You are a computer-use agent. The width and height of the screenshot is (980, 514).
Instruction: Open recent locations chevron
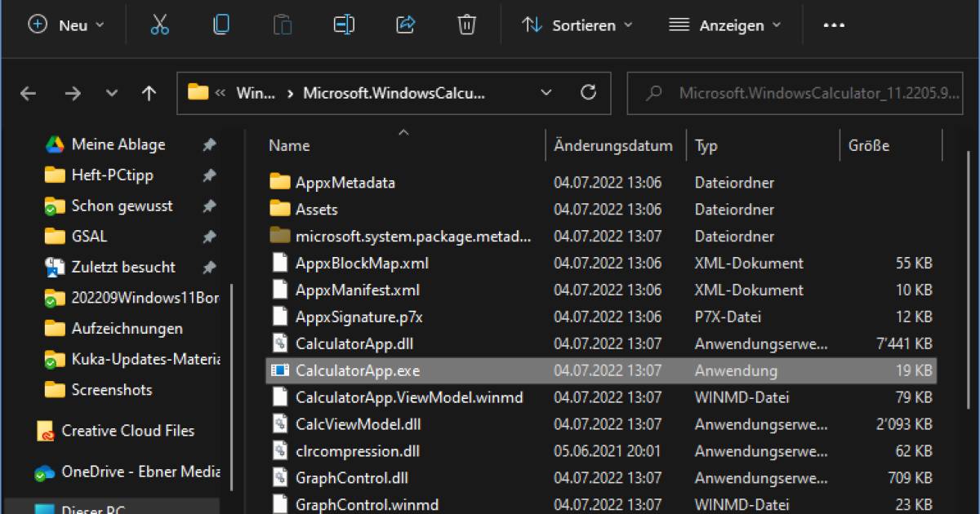tap(113, 93)
